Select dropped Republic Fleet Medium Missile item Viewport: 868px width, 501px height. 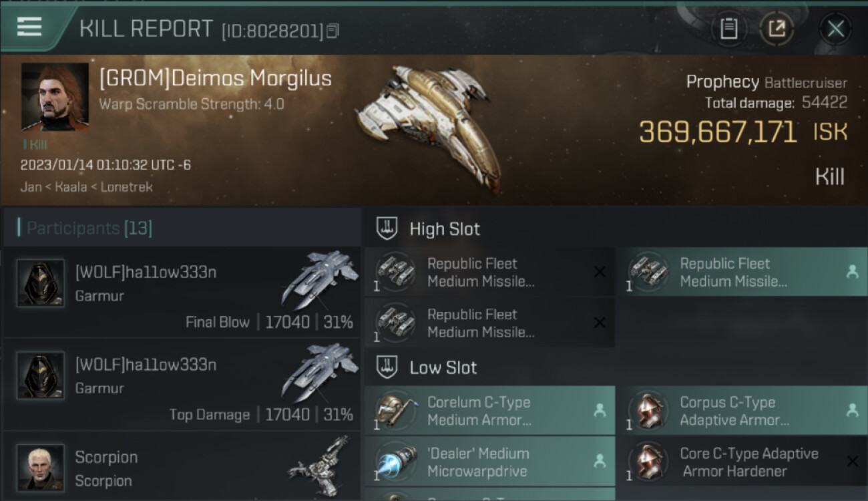tap(742, 272)
